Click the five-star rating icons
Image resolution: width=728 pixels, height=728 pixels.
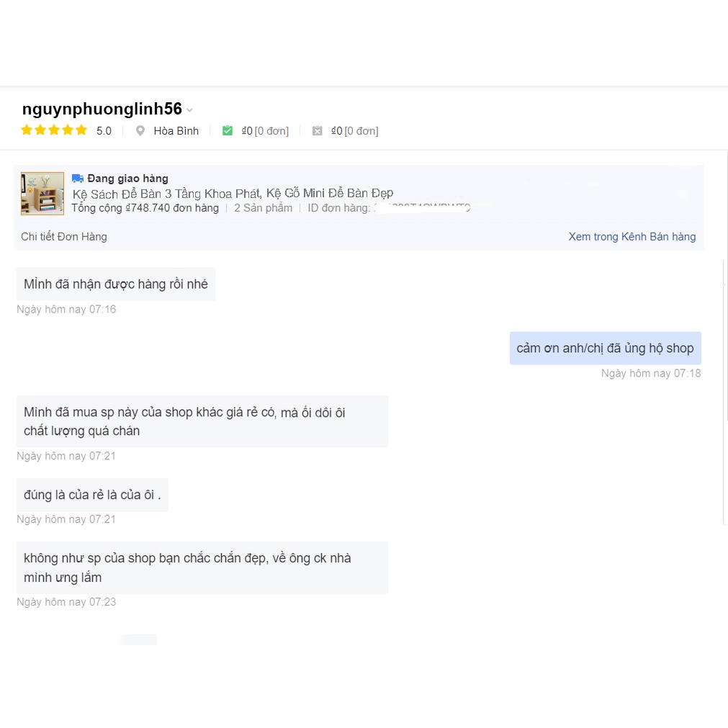point(54,130)
